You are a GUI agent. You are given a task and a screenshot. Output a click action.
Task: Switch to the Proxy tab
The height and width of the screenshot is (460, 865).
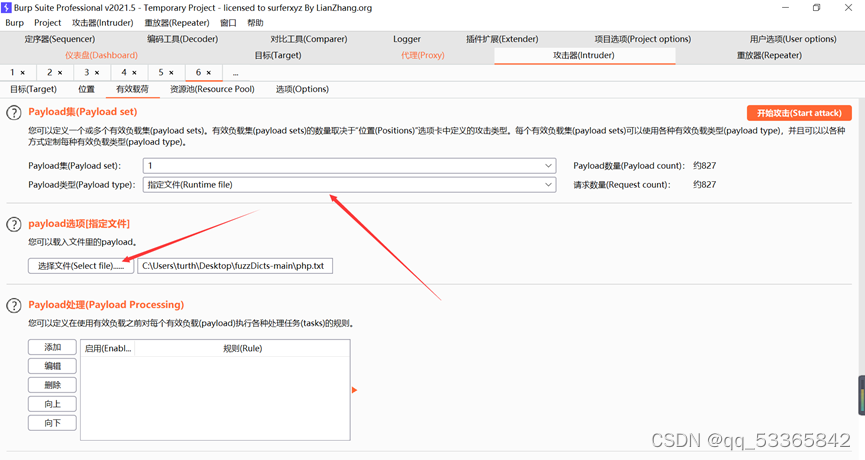coord(423,55)
